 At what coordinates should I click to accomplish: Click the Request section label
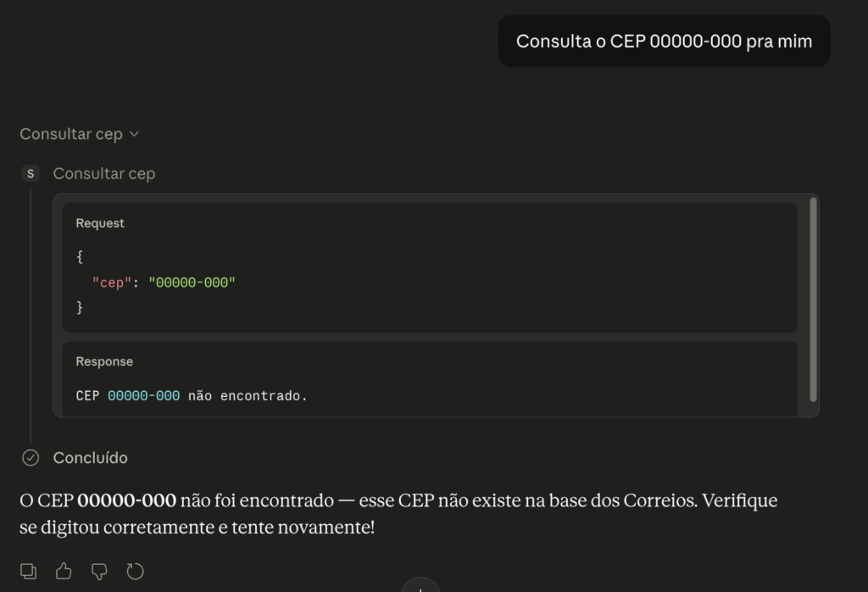pyautogui.click(x=100, y=223)
